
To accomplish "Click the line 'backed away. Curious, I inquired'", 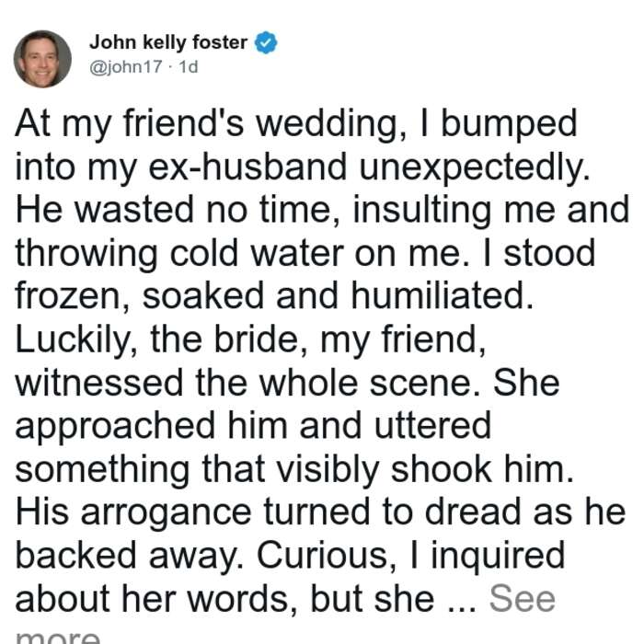I will (290, 556).
